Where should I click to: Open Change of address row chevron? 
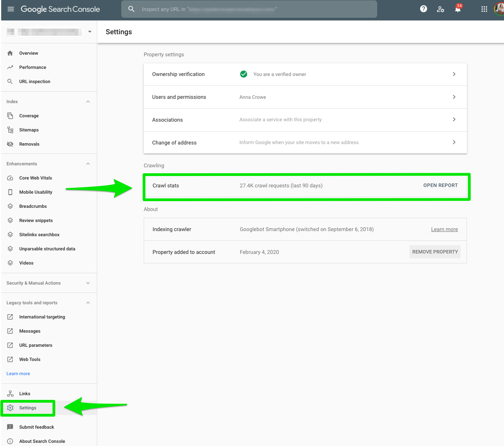coord(454,142)
